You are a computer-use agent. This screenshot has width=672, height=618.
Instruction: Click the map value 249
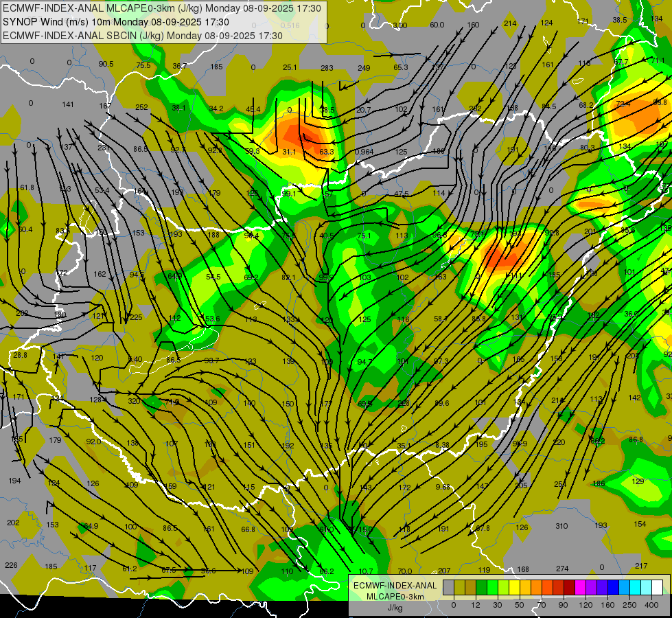point(364,68)
